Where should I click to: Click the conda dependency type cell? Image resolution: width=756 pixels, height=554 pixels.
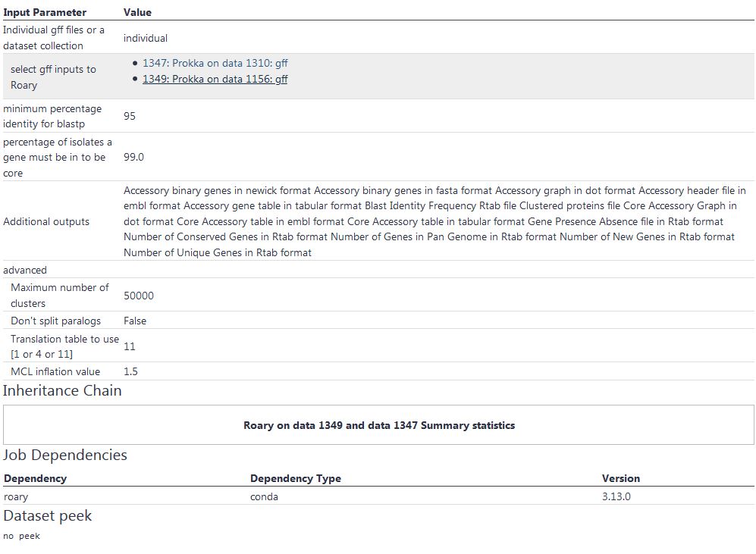(x=261, y=496)
